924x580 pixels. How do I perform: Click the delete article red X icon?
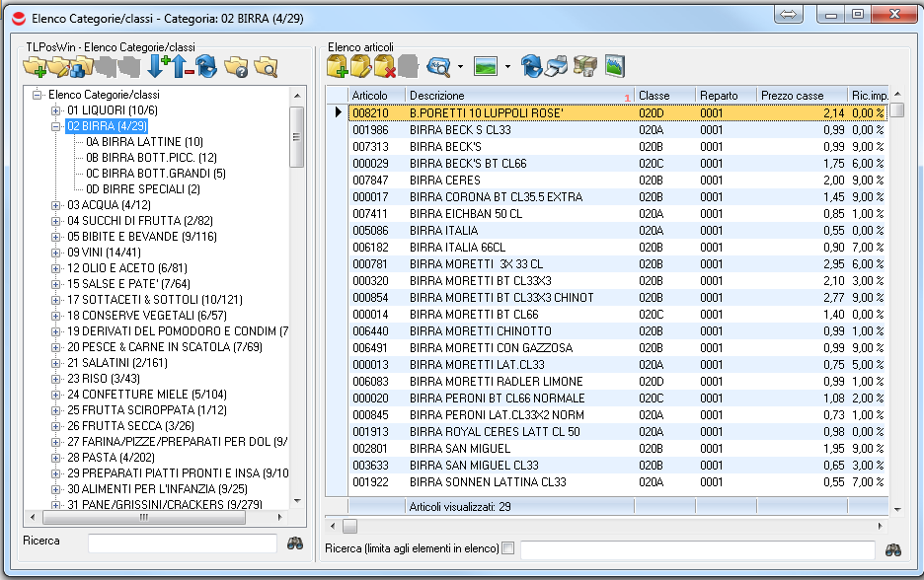coord(385,67)
